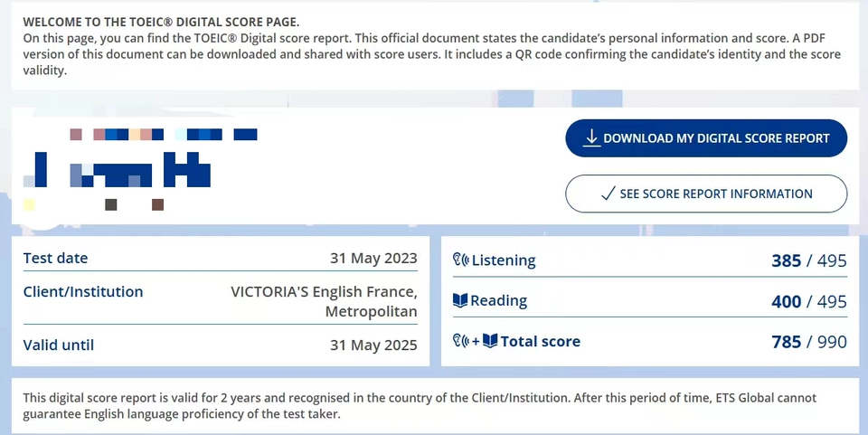Click the Listening score 385

tap(786, 260)
